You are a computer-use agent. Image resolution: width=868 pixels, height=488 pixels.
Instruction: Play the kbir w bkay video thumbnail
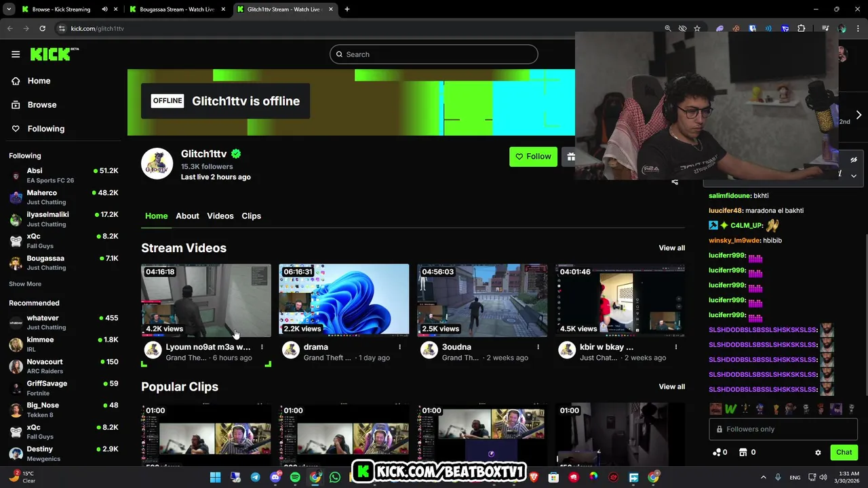click(620, 300)
